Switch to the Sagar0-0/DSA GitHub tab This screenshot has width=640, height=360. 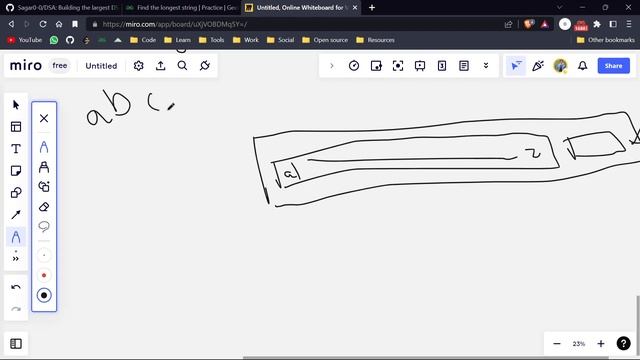61,7
